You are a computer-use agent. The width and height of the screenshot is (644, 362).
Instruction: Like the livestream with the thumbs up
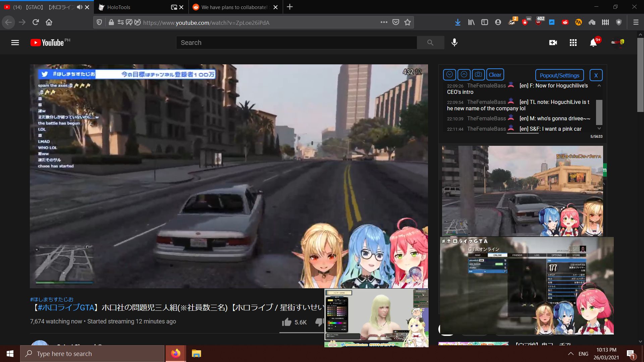[x=287, y=322]
